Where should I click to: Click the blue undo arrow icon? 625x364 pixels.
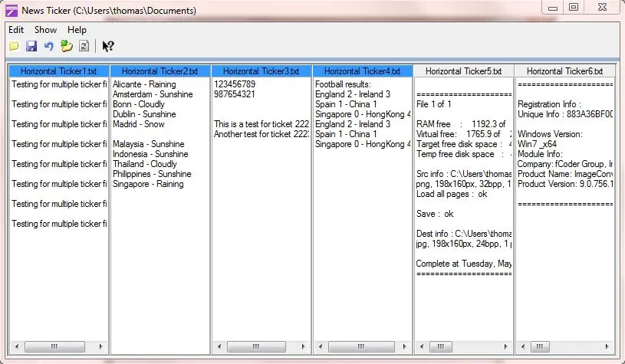pos(49,47)
